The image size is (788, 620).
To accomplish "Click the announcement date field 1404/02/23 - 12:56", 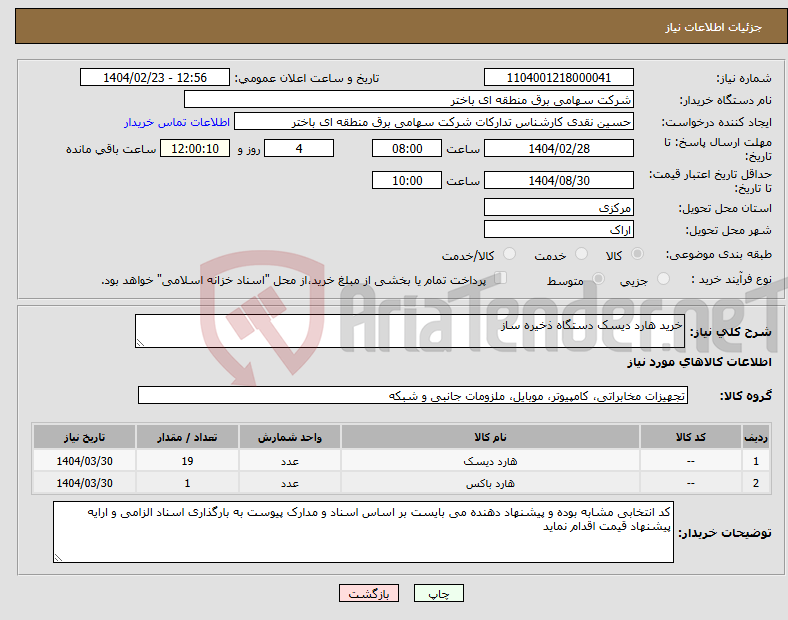I will (x=155, y=77).
